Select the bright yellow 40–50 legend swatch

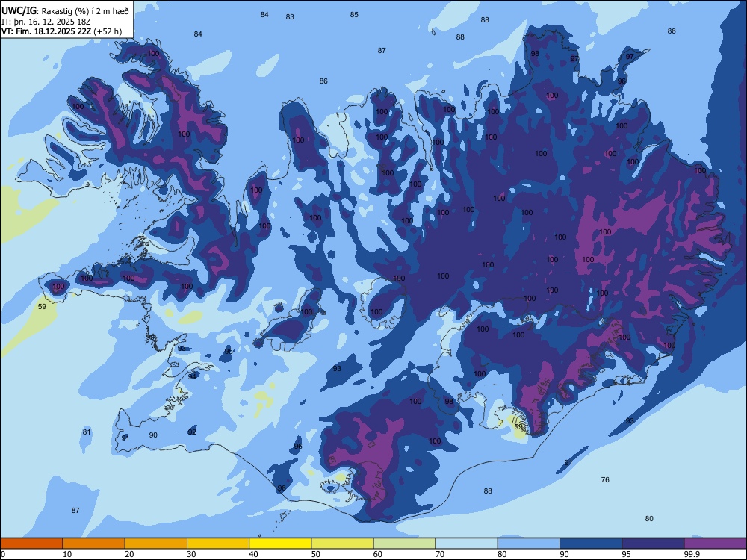[x=280, y=544]
